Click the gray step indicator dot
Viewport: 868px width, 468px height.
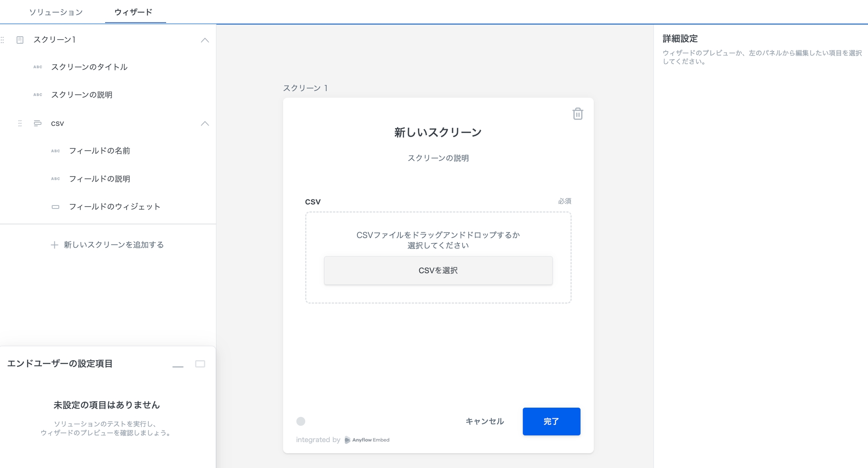[301, 421]
